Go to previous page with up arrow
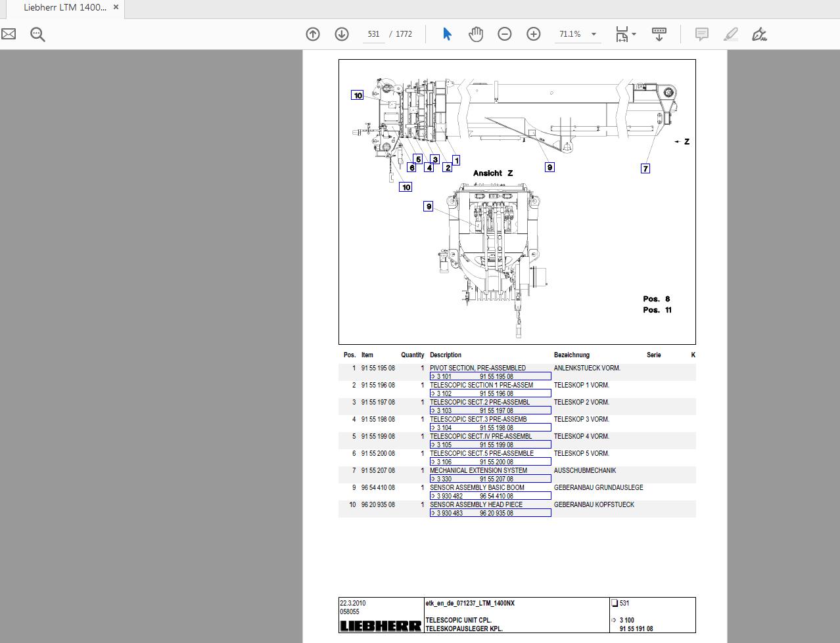The width and height of the screenshot is (840, 643). click(x=313, y=34)
